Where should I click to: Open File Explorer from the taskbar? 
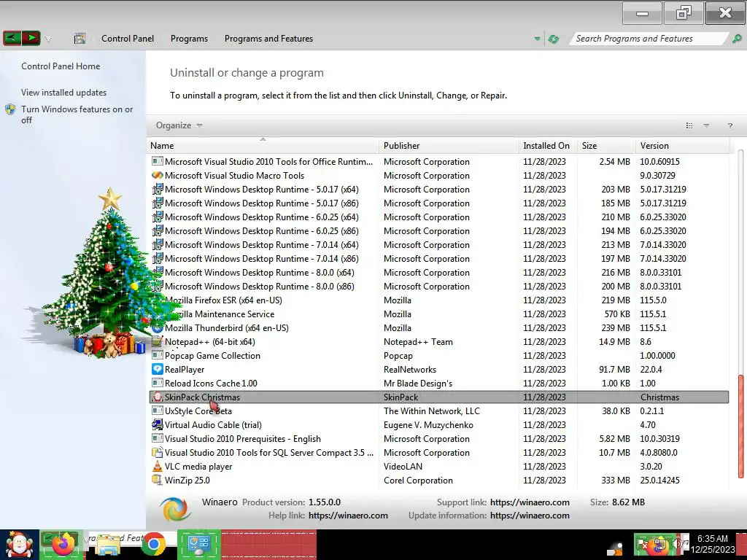tap(108, 545)
